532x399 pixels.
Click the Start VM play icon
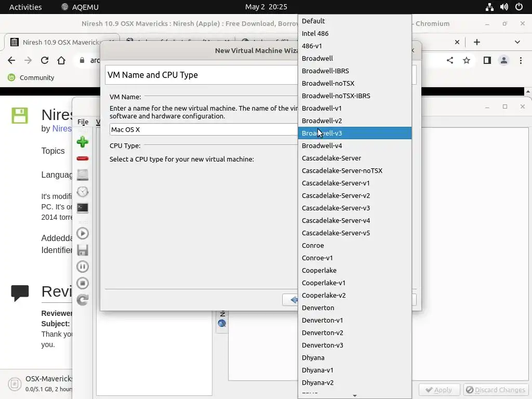point(83,233)
